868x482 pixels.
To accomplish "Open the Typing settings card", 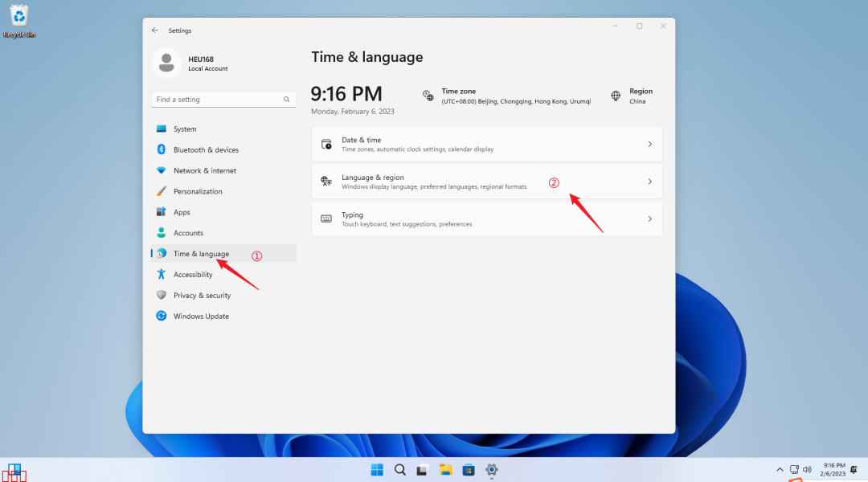I will 486,219.
